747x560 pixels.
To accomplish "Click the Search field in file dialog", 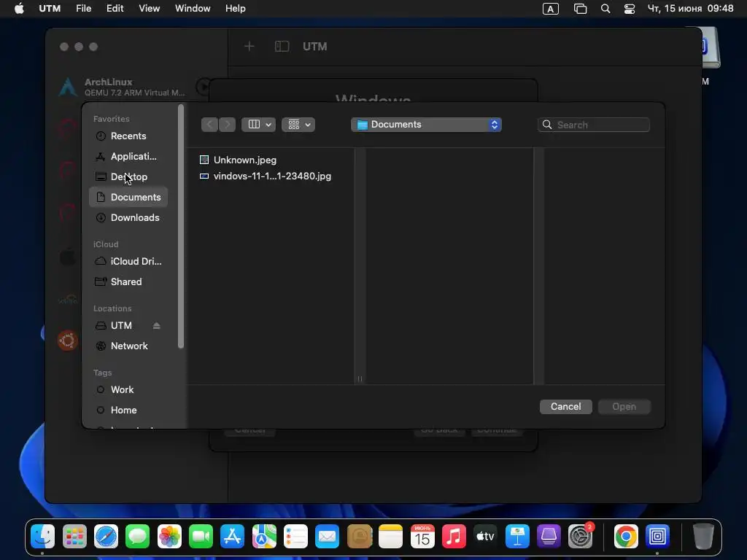I will [594, 125].
